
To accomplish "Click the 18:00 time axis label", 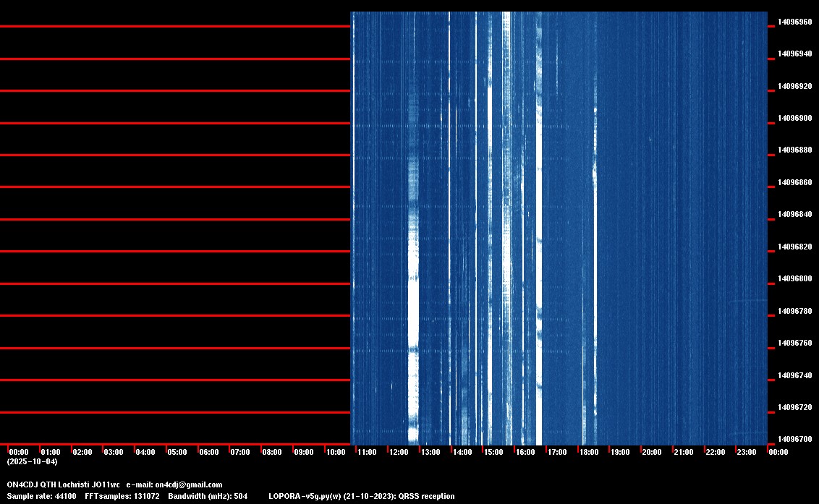I will pos(589,452).
